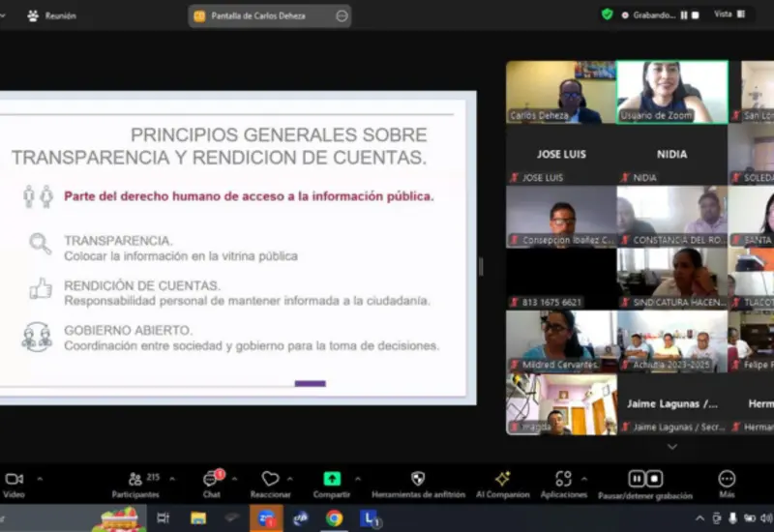
Task: Stop recording from top Grabando indicator
Action: click(x=696, y=15)
